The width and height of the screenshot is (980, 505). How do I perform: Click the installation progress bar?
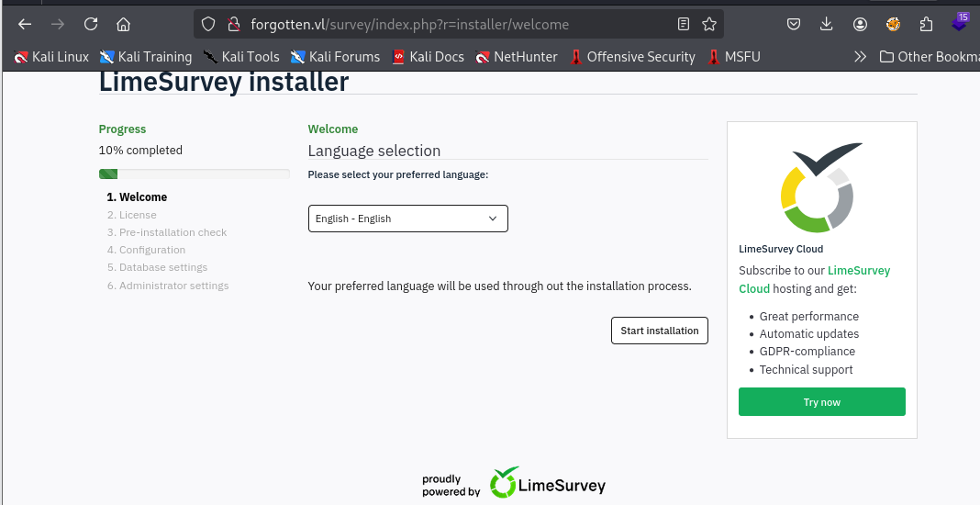coord(195,174)
